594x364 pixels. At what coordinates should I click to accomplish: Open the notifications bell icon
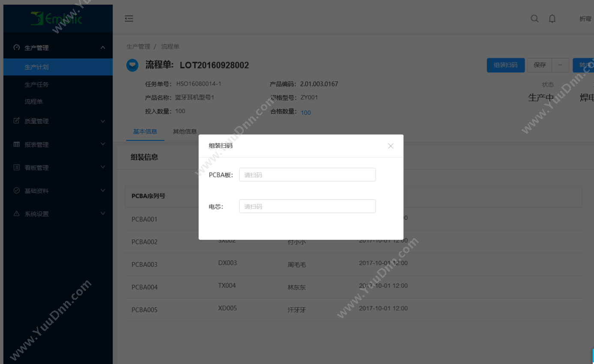[552, 18]
